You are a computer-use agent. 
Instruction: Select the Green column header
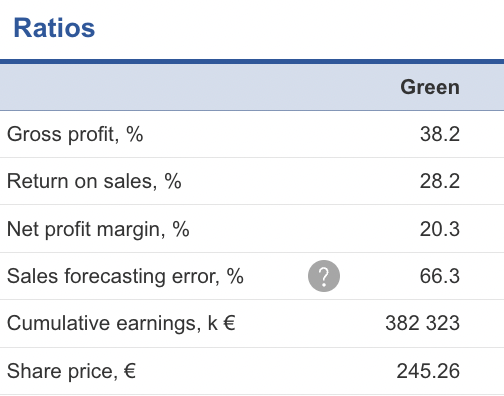(430, 87)
